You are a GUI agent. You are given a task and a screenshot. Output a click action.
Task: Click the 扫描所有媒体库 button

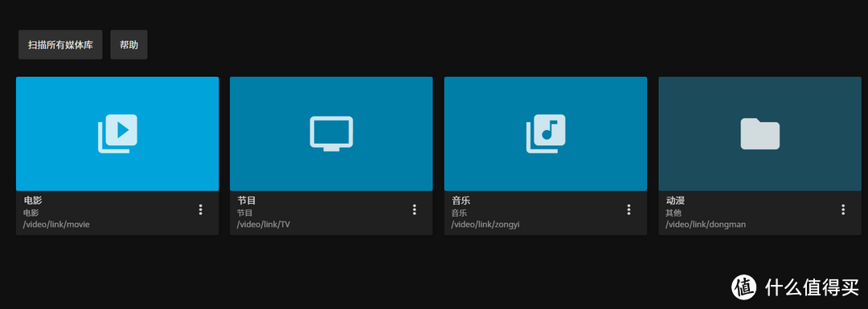click(x=60, y=45)
